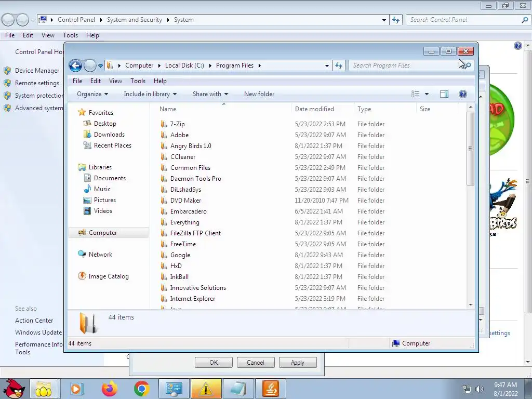Click New folder button

pos(259,94)
